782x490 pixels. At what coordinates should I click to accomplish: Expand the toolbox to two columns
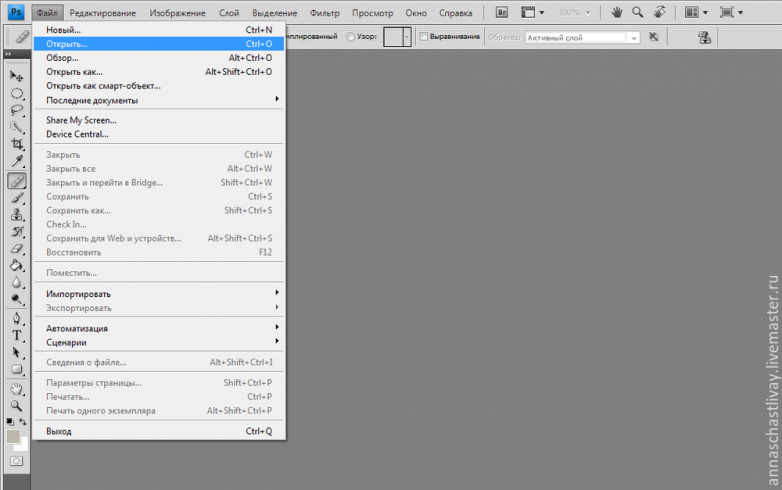(8, 54)
